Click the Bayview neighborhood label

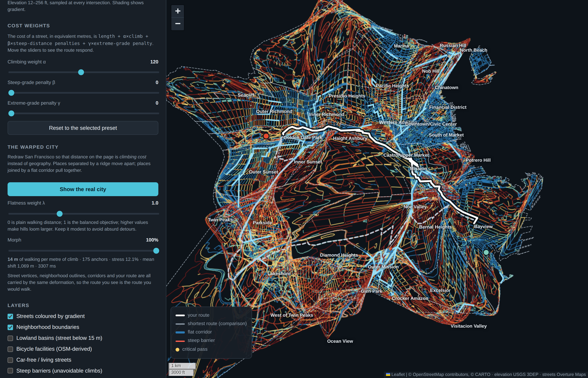click(483, 227)
